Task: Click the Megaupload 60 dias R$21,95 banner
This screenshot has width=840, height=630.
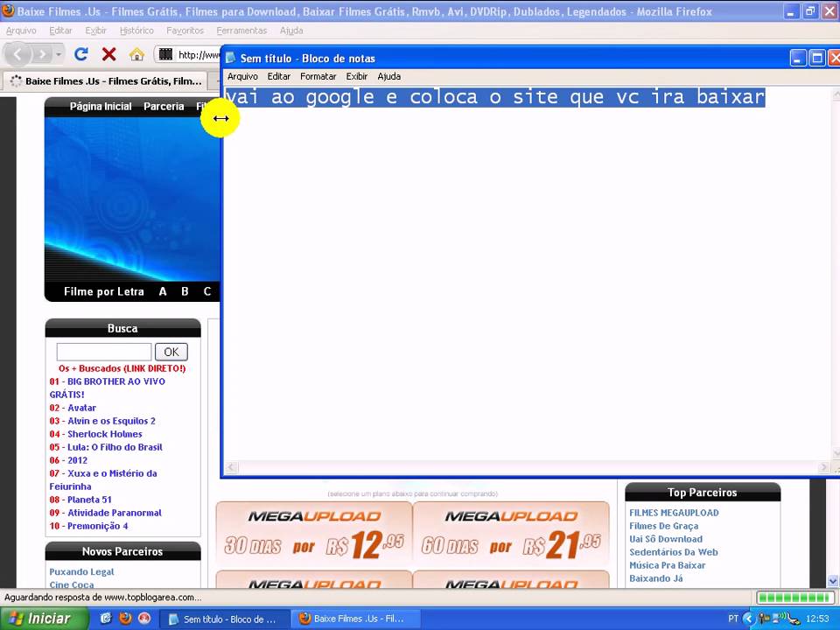Action: click(x=511, y=534)
